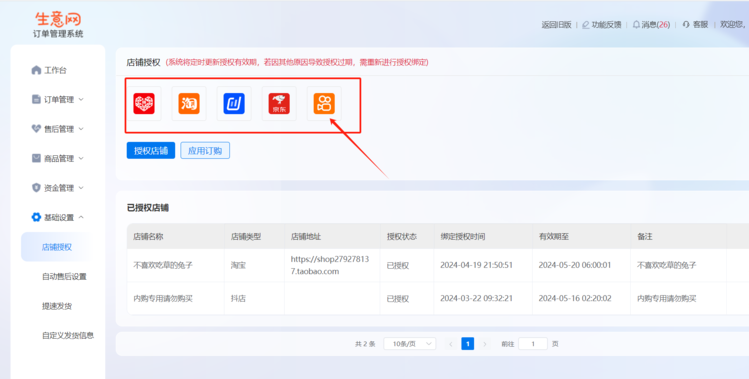Click the 工作台 home icon
This screenshot has height=379, width=749.
pyautogui.click(x=36, y=70)
